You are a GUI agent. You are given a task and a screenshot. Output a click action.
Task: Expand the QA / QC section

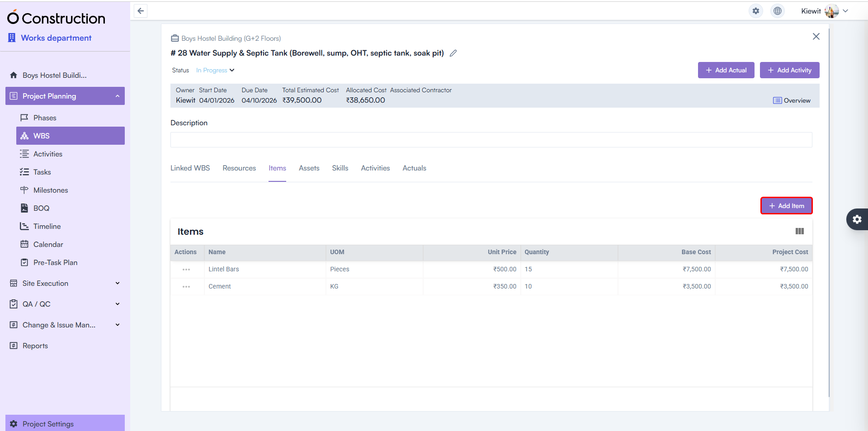[117, 303]
